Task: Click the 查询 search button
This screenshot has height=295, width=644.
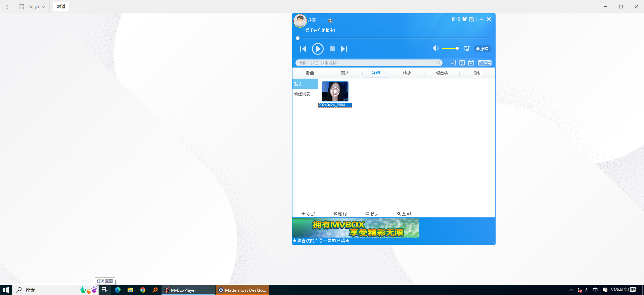Action: (x=404, y=214)
